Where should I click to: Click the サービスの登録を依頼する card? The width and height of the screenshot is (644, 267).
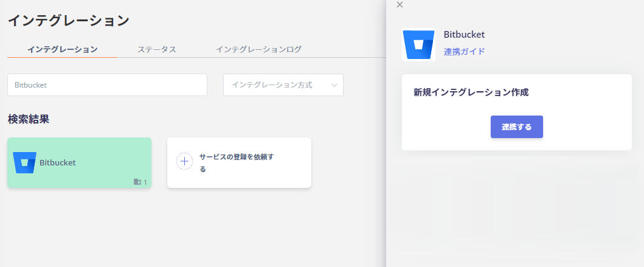point(239,162)
